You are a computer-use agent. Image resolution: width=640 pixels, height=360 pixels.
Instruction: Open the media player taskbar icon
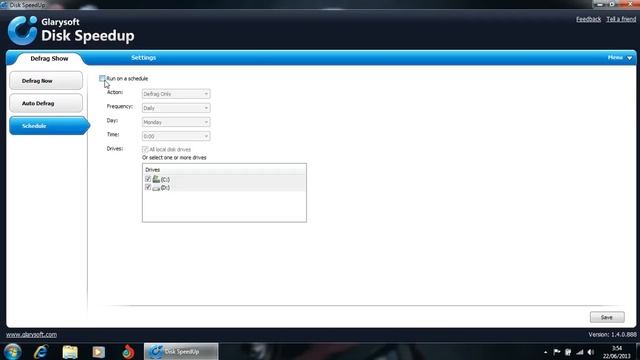pyautogui.click(x=98, y=351)
